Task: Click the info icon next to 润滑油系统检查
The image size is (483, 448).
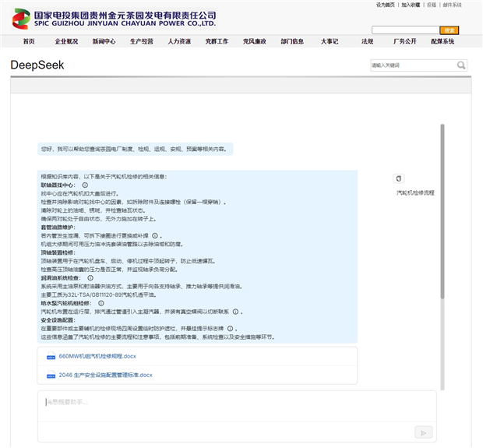Action: (90, 278)
